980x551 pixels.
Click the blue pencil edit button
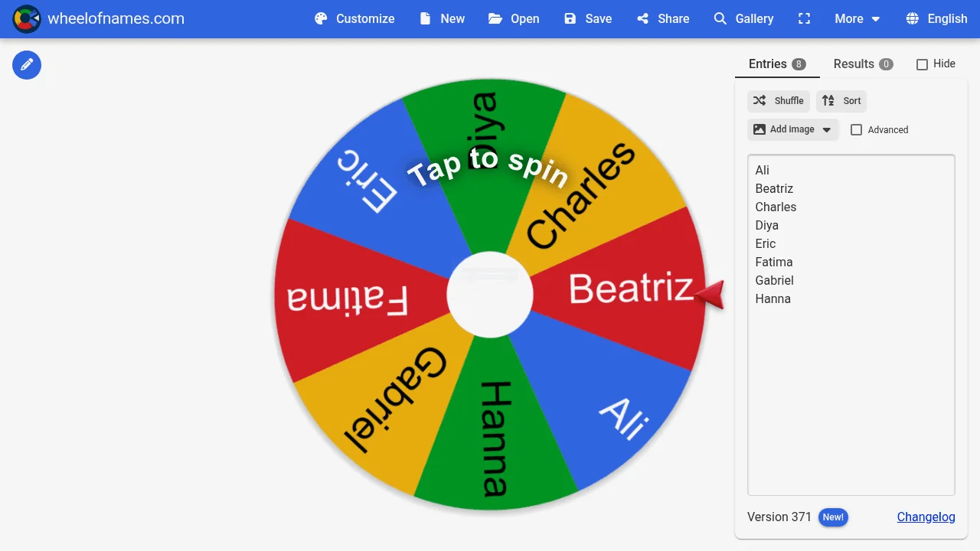27,65
